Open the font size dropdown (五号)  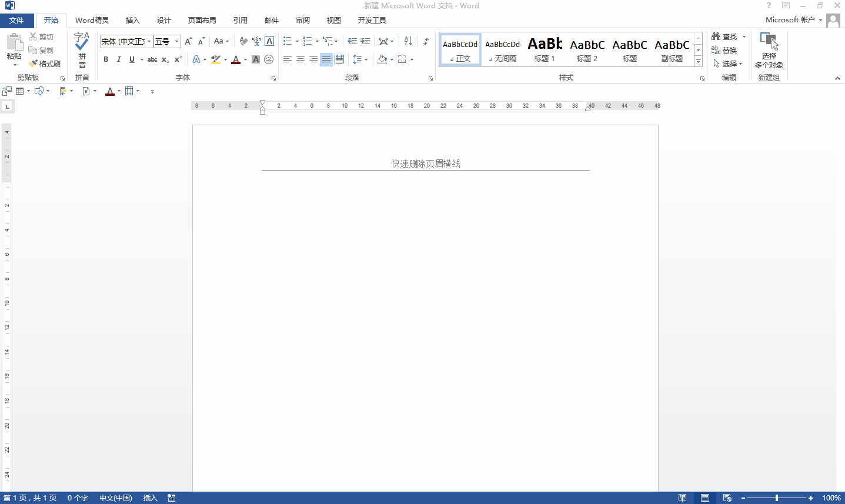(176, 41)
